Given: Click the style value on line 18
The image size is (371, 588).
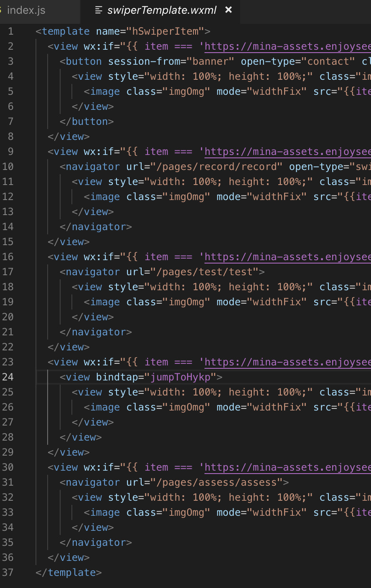Looking at the screenshot, I should pyautogui.click(x=229, y=287).
